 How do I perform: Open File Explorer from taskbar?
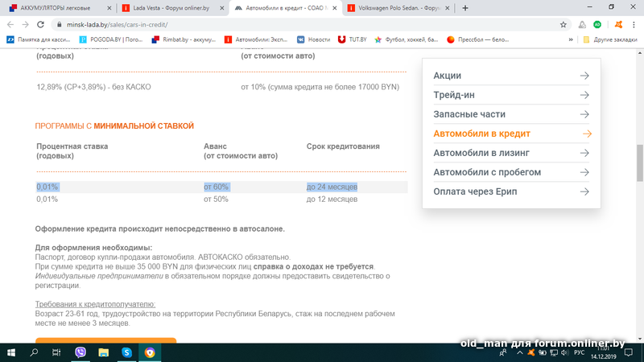click(104, 352)
